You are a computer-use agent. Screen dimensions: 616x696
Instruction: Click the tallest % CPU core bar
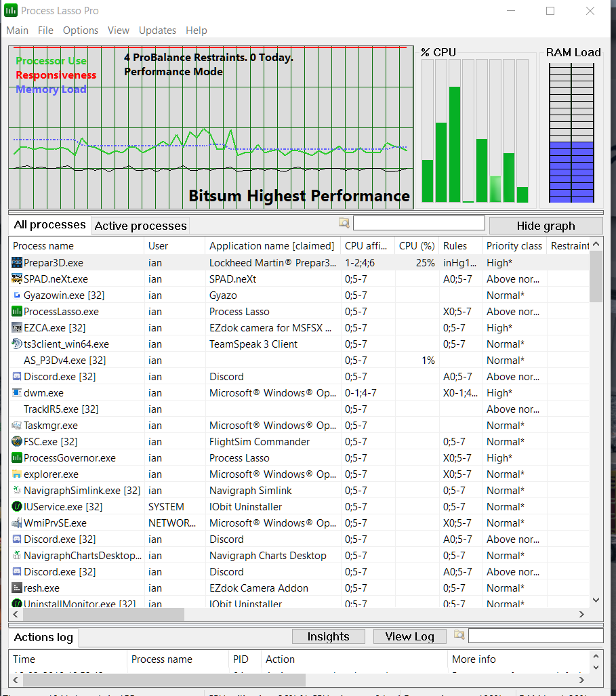point(455,144)
